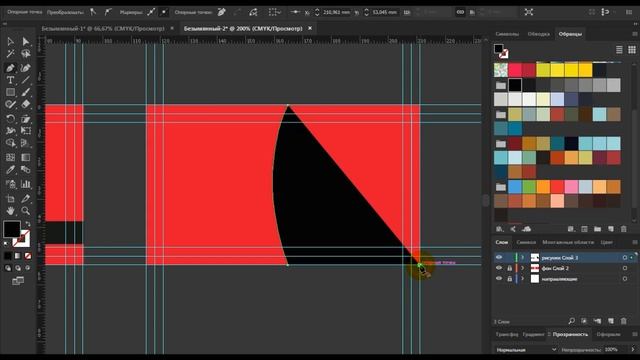
Task: Select the Free Transform tool
Action: point(26,131)
